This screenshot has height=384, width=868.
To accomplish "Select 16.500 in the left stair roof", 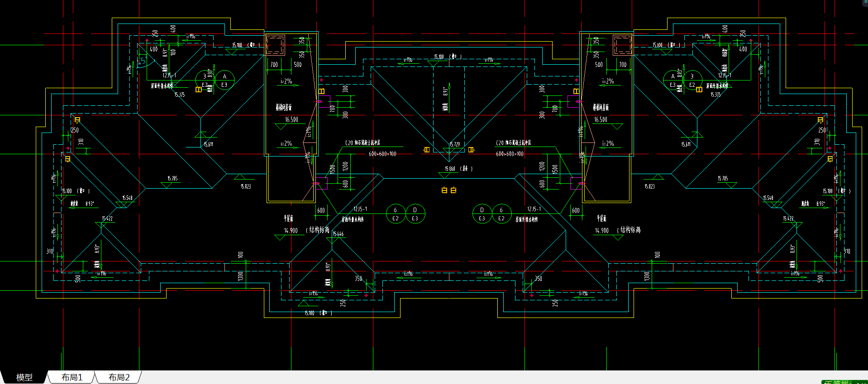I will tap(291, 120).
